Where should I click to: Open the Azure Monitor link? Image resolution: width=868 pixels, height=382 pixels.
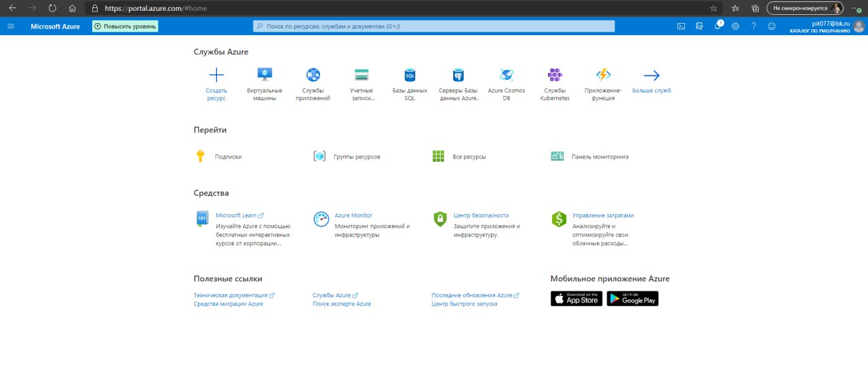(x=353, y=215)
